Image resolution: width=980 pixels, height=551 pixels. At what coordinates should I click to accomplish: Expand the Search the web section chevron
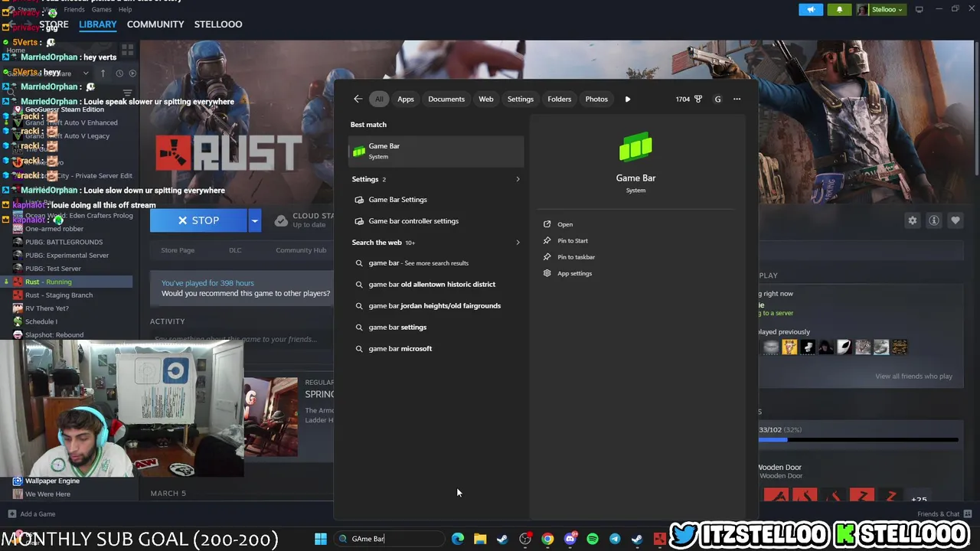518,243
